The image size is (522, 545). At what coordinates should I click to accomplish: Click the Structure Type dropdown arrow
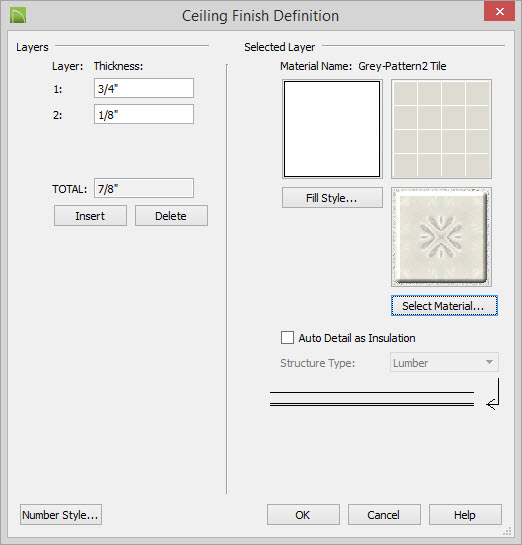click(x=489, y=363)
